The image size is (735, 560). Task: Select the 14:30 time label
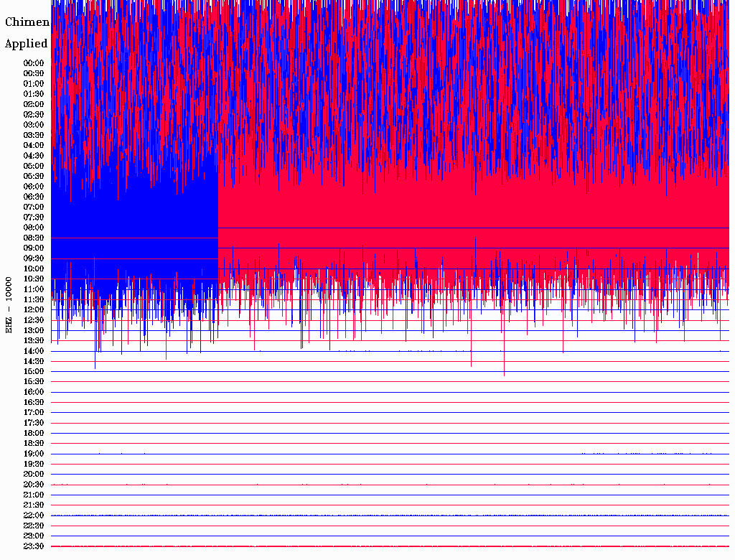click(x=34, y=361)
